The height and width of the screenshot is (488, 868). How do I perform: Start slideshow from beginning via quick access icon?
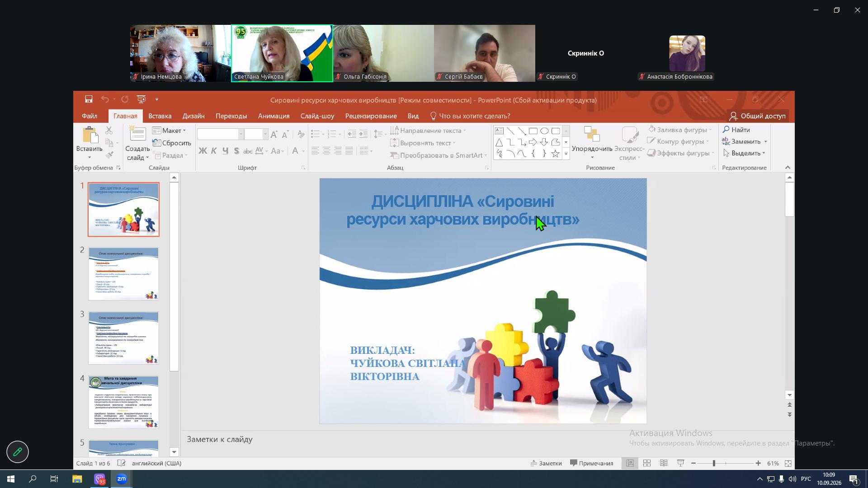142,99
